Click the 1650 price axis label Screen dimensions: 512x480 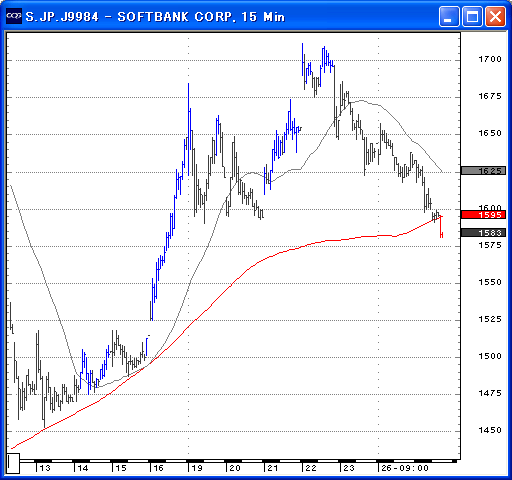pos(490,133)
